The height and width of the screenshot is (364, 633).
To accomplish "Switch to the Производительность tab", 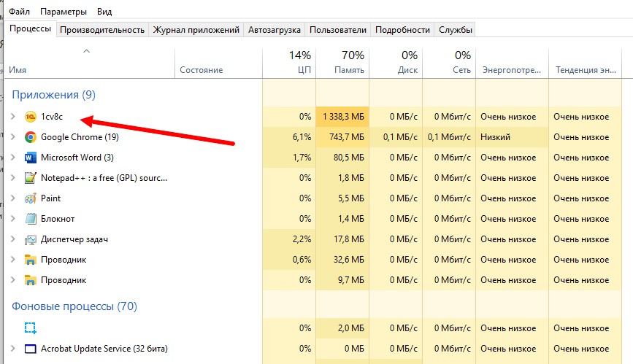I will tap(101, 30).
